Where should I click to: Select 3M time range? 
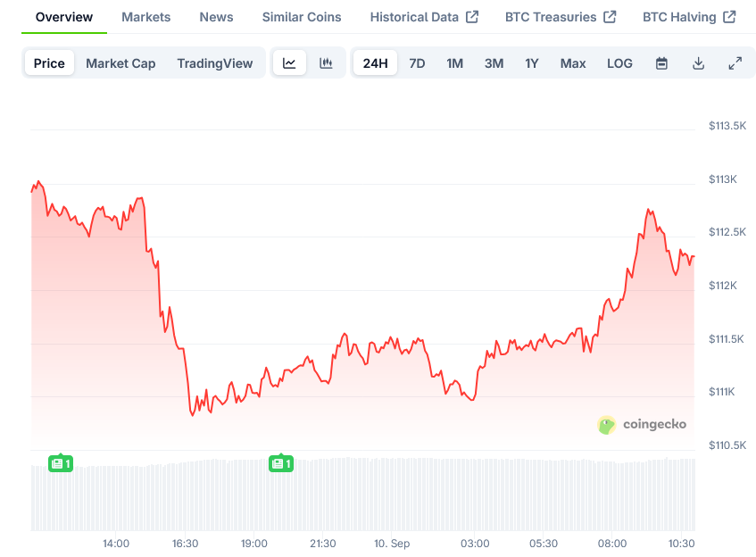(494, 63)
